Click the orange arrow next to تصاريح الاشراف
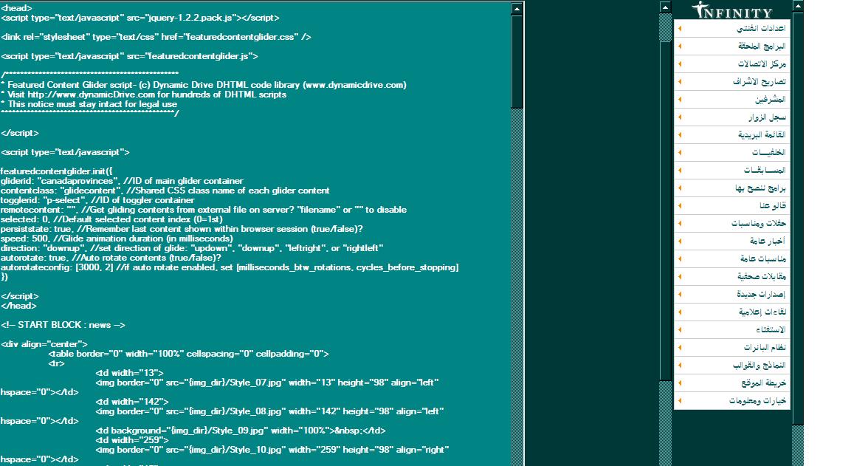868x466 pixels. pos(680,82)
